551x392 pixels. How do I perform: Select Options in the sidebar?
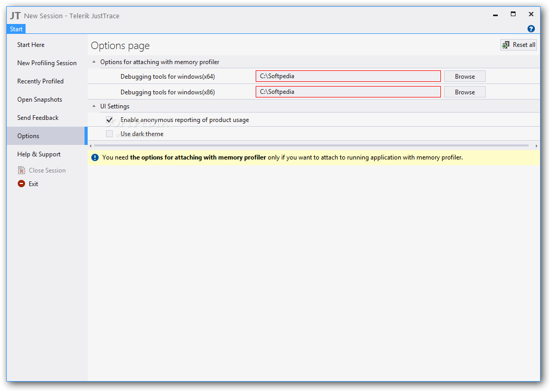[x=46, y=136]
